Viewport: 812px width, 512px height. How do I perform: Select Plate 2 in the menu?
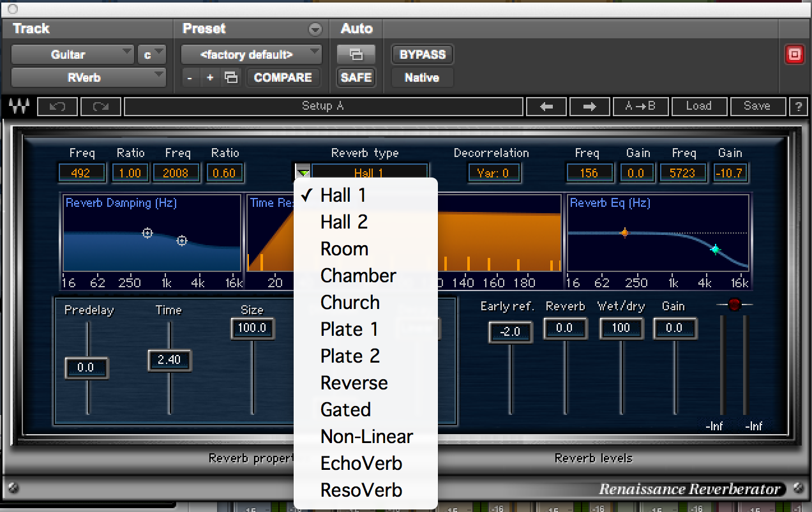(x=366, y=356)
